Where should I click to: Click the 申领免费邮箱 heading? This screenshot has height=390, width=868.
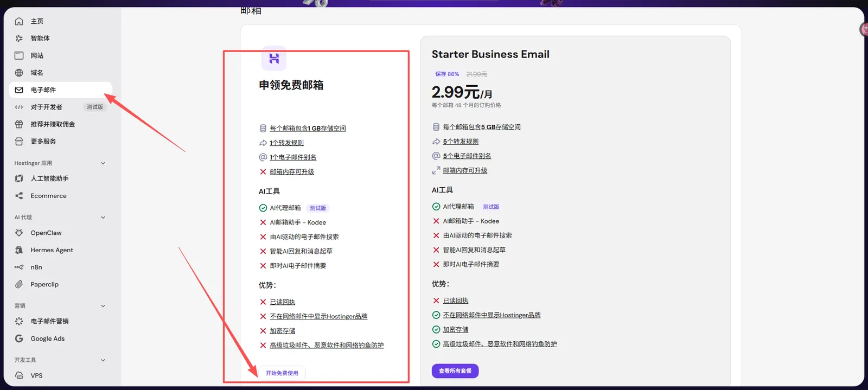coord(291,85)
